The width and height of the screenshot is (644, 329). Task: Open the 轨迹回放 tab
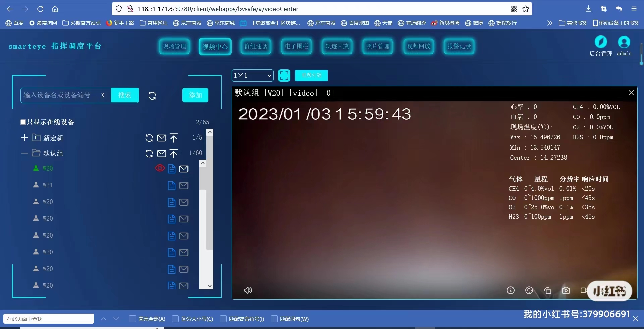pyautogui.click(x=337, y=46)
